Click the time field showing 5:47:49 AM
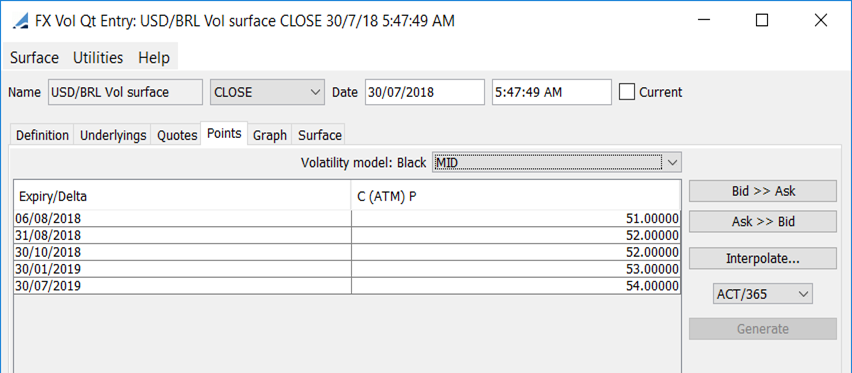 click(x=552, y=92)
